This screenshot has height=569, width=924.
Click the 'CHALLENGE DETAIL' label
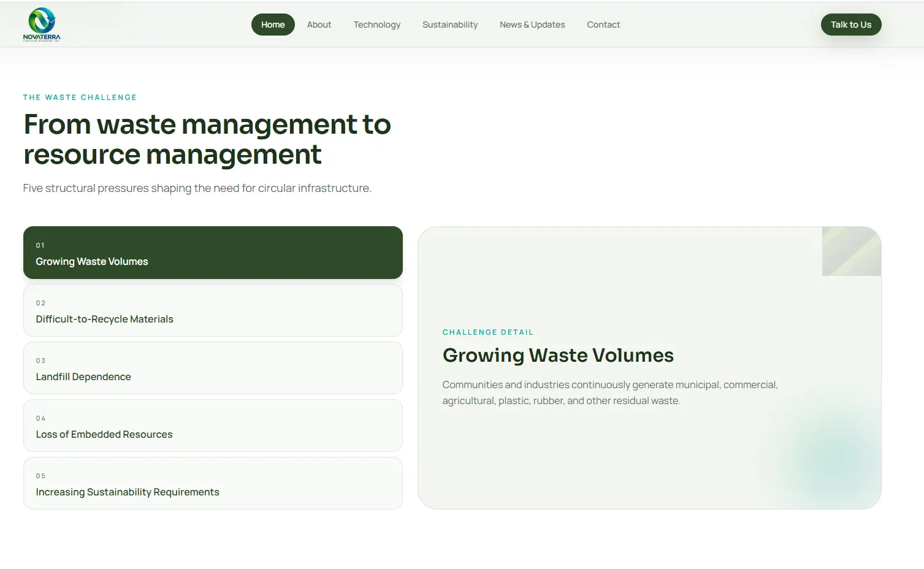click(488, 332)
